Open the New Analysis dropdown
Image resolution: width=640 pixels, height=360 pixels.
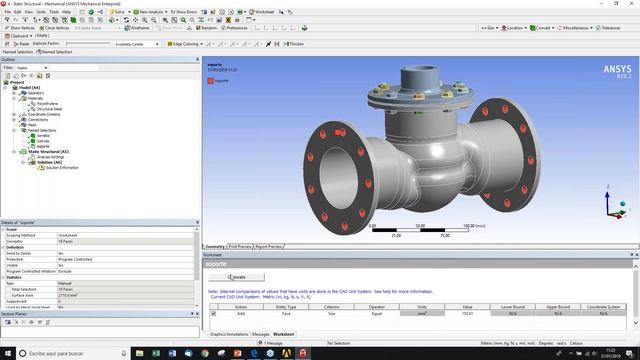click(150, 12)
